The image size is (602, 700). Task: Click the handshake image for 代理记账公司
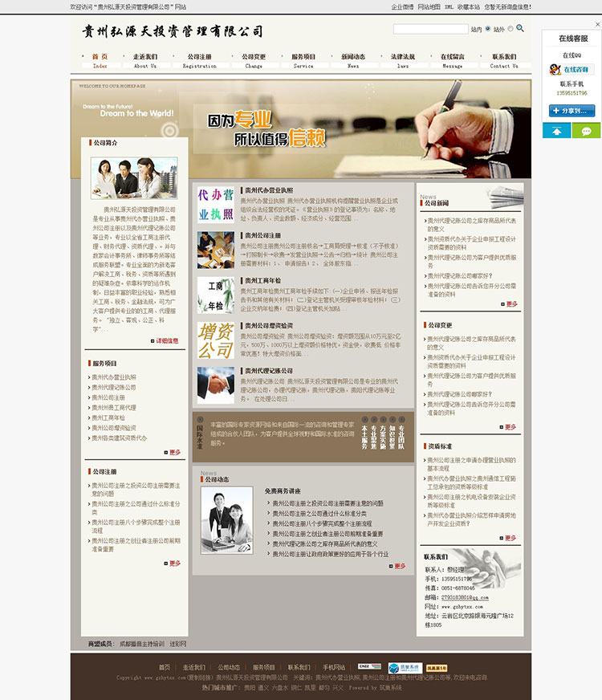(215, 385)
